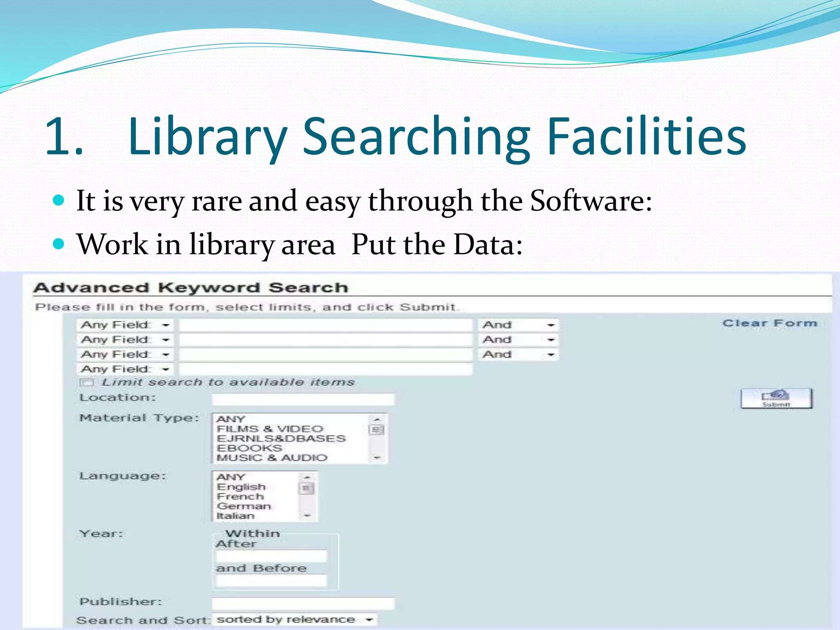Select MUSIC & AUDIO material type

(x=272, y=458)
